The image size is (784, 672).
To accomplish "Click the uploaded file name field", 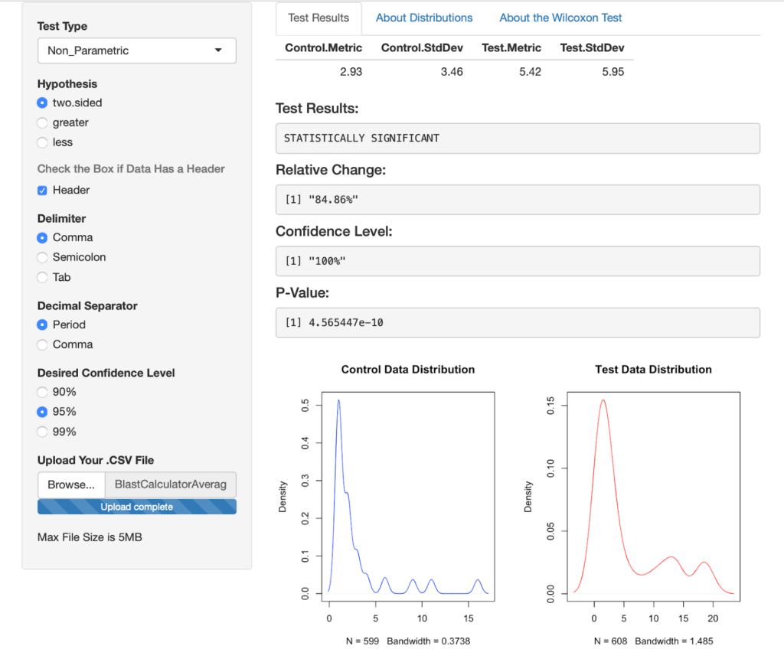I will (x=170, y=484).
